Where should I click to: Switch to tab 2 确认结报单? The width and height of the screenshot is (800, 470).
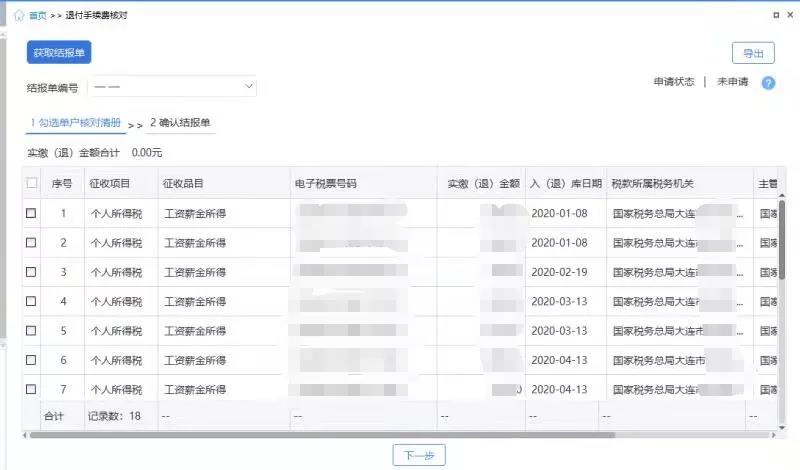[x=180, y=122]
